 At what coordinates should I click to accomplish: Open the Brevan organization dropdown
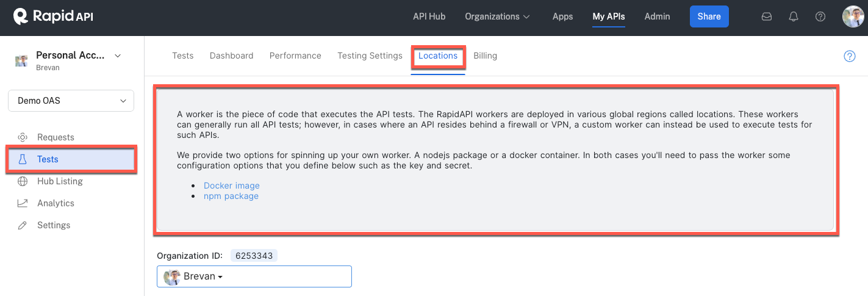(254, 276)
